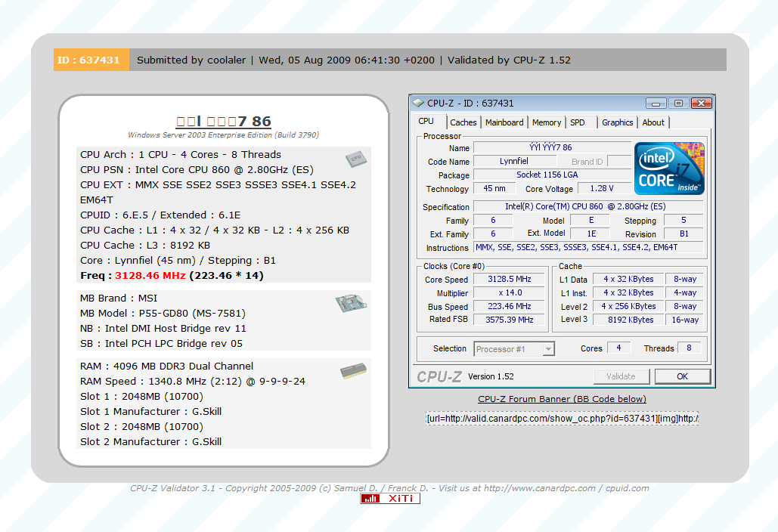The height and width of the screenshot is (532, 778).
Task: Click the Level 3 cache value 8192 KBytes
Action: tap(630, 320)
